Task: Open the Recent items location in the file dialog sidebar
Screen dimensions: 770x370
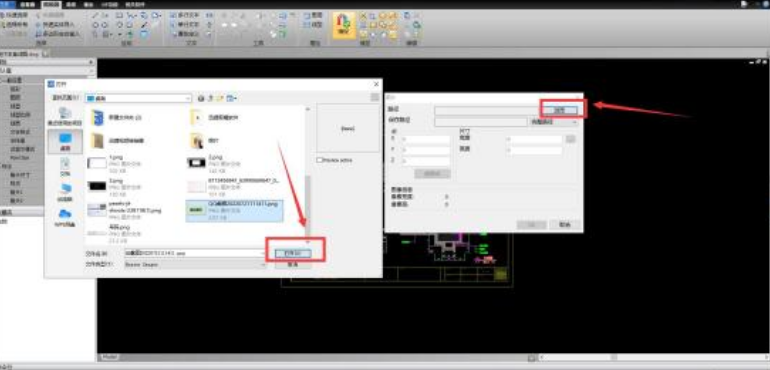Action: pos(65,116)
